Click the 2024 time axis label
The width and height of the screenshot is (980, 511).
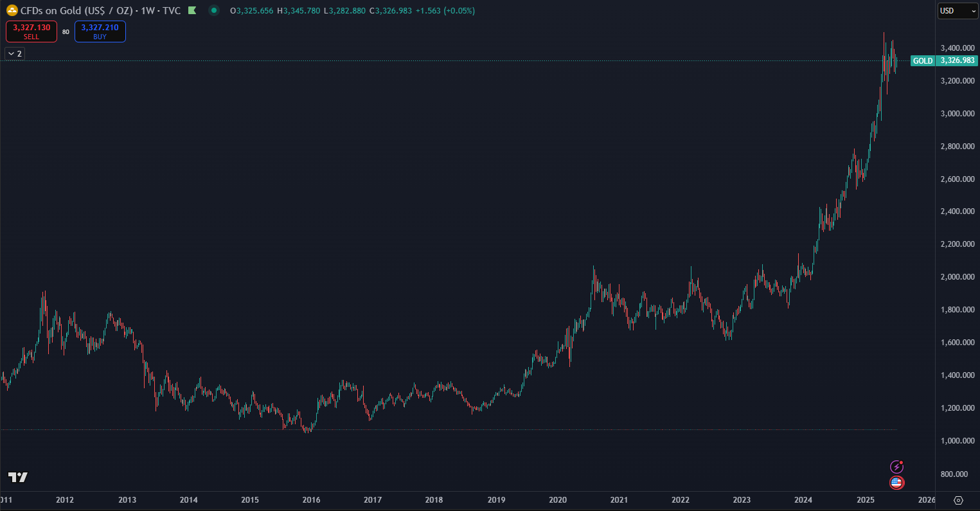pos(803,500)
